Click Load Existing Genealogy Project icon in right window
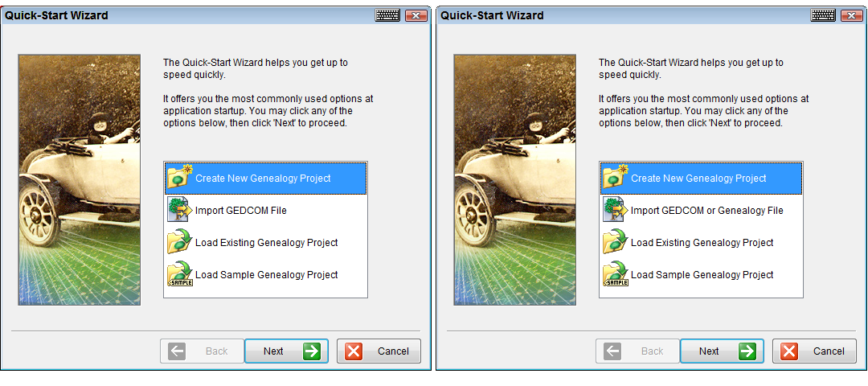The image size is (868, 386). point(615,242)
